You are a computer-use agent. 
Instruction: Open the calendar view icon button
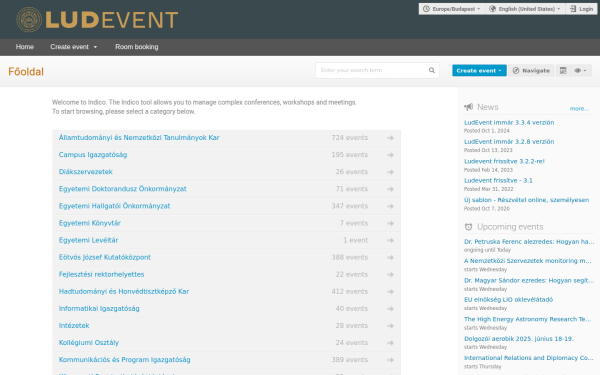(563, 70)
